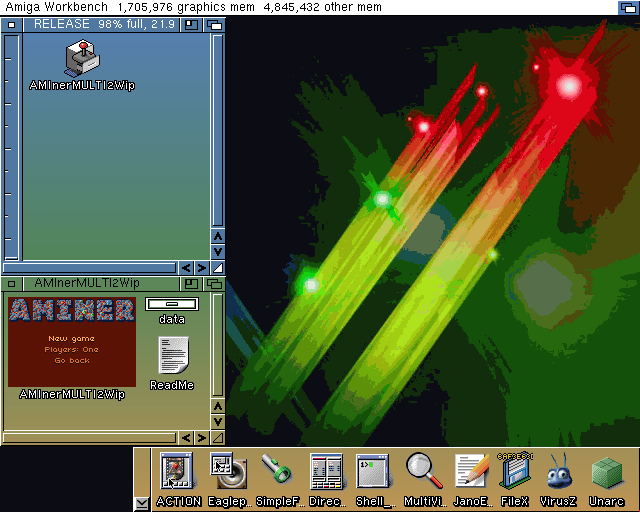
Task: Click the RELEASE window horizontal scrollbar
Action: (x=89, y=268)
